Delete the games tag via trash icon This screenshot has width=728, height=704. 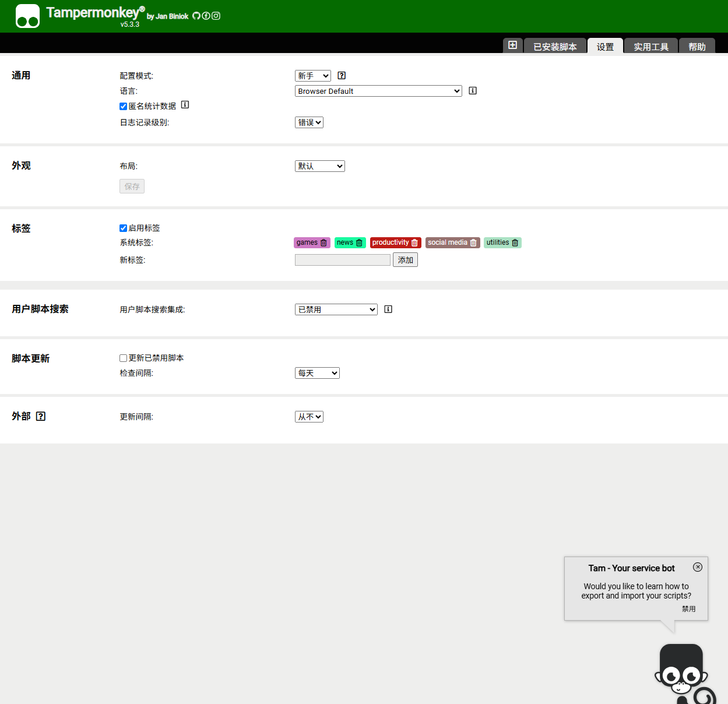323,242
